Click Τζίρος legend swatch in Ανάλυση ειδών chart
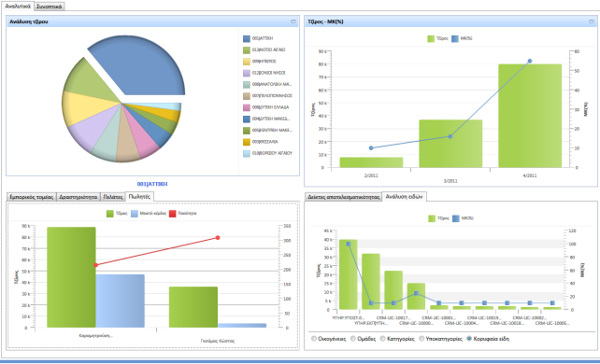This screenshot has width=600, height=364. [432, 218]
